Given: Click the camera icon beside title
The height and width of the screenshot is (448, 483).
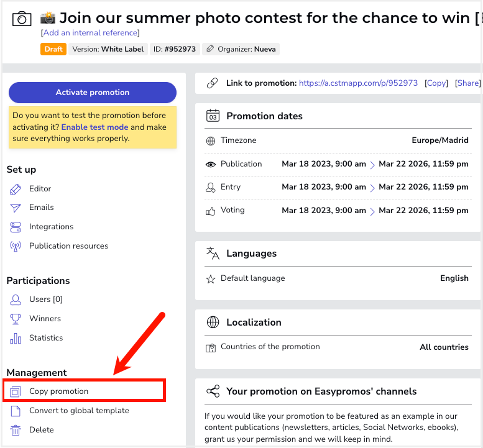Looking at the screenshot, I should pyautogui.click(x=22, y=19).
